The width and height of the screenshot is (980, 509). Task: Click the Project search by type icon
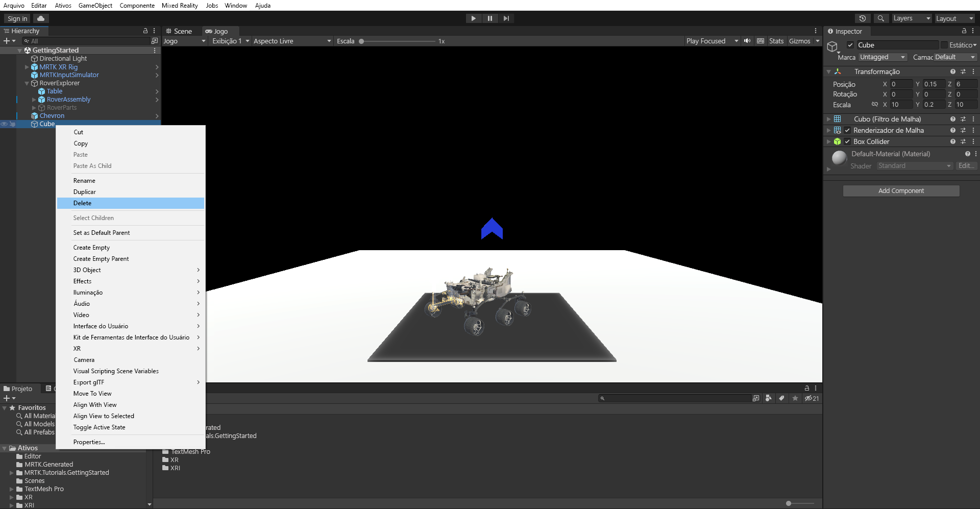tap(769, 398)
